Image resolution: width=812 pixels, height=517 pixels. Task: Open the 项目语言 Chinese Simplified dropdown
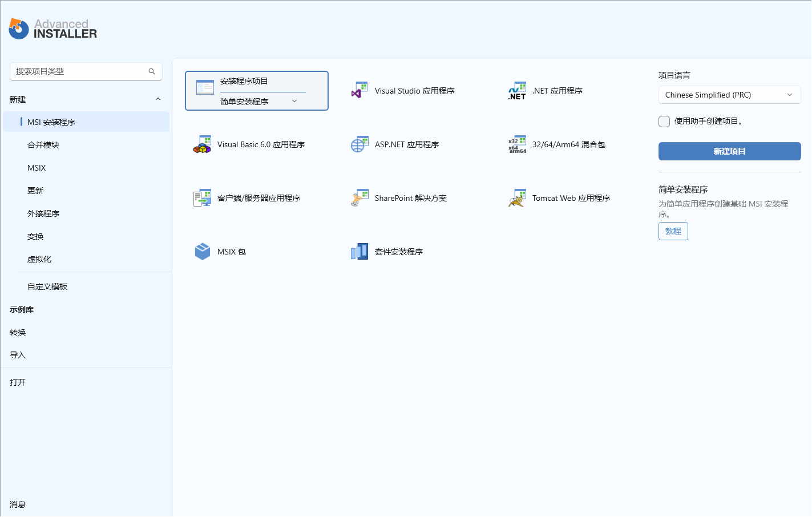(729, 95)
